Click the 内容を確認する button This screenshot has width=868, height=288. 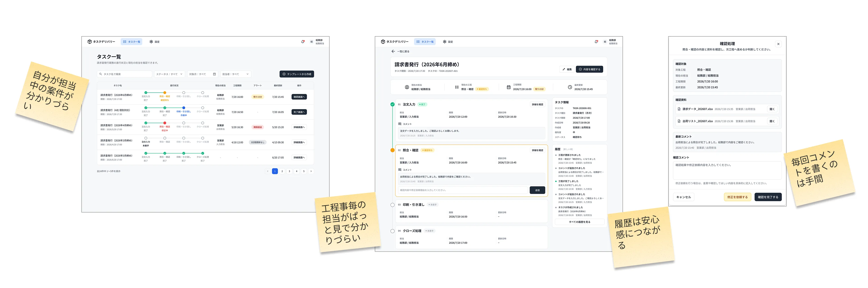(x=589, y=69)
